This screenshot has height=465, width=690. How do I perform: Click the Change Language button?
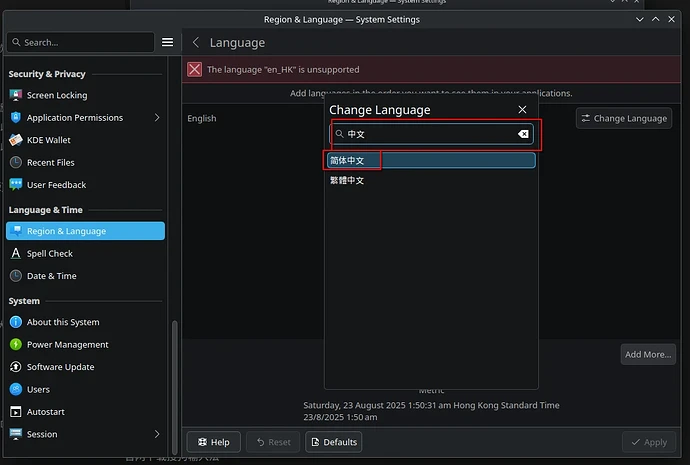[625, 118]
